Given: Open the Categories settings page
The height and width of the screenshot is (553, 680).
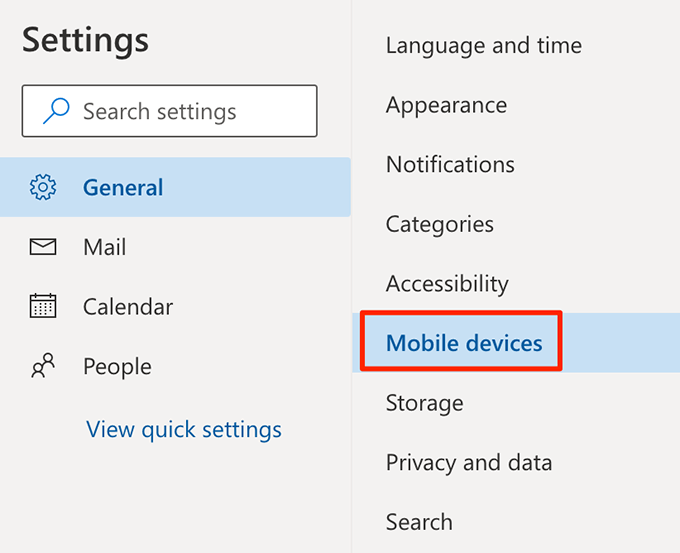Looking at the screenshot, I should tap(439, 224).
